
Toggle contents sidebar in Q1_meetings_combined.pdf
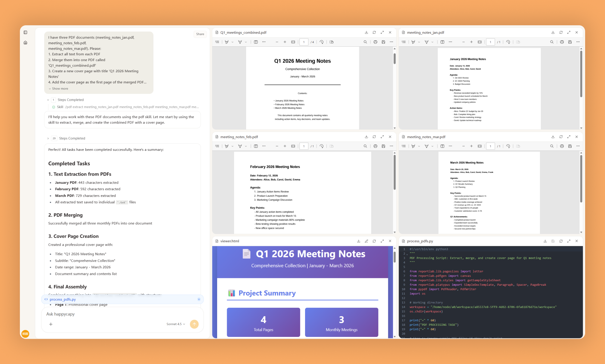click(217, 42)
